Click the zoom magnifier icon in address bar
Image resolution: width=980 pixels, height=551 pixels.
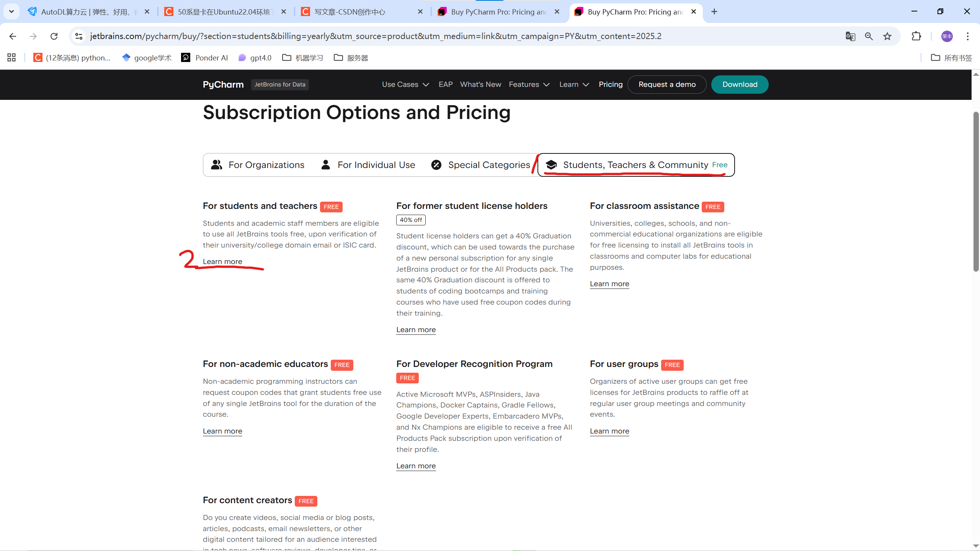coord(869,36)
